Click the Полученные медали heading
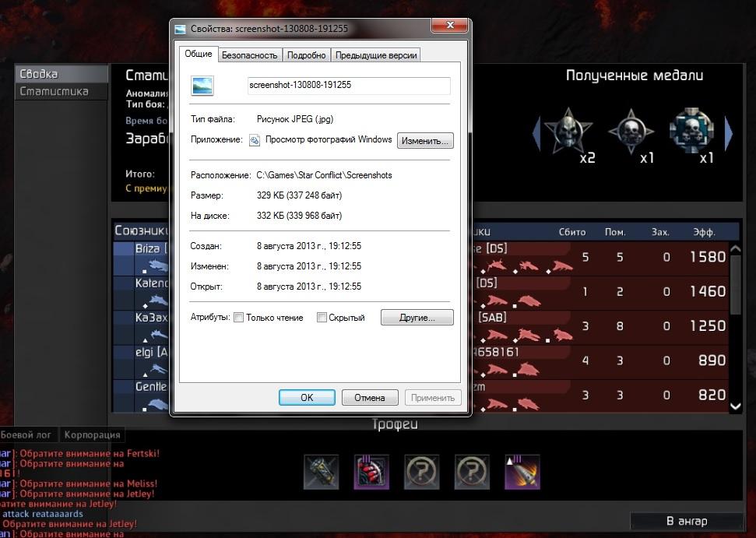The height and width of the screenshot is (538, 756). (x=635, y=76)
